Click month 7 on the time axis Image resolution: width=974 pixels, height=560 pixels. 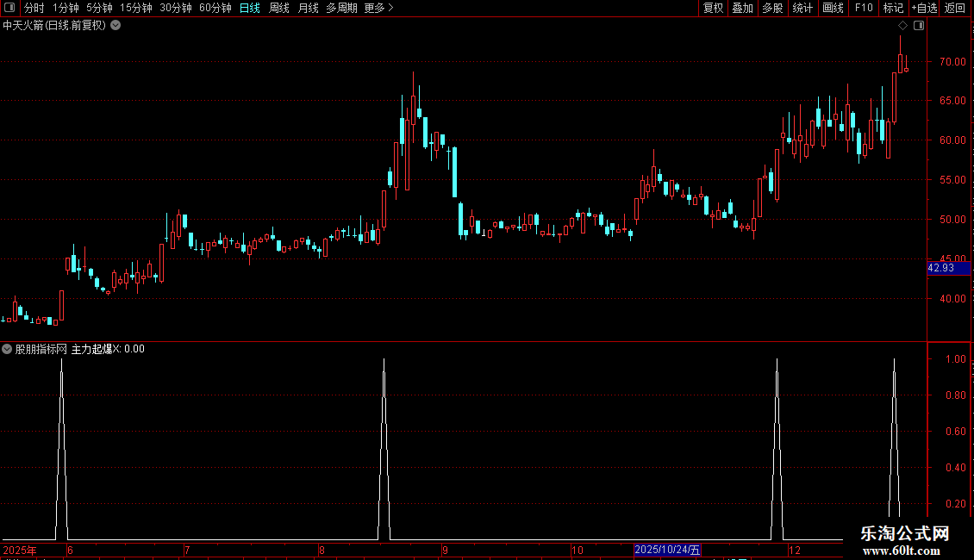pos(187,550)
